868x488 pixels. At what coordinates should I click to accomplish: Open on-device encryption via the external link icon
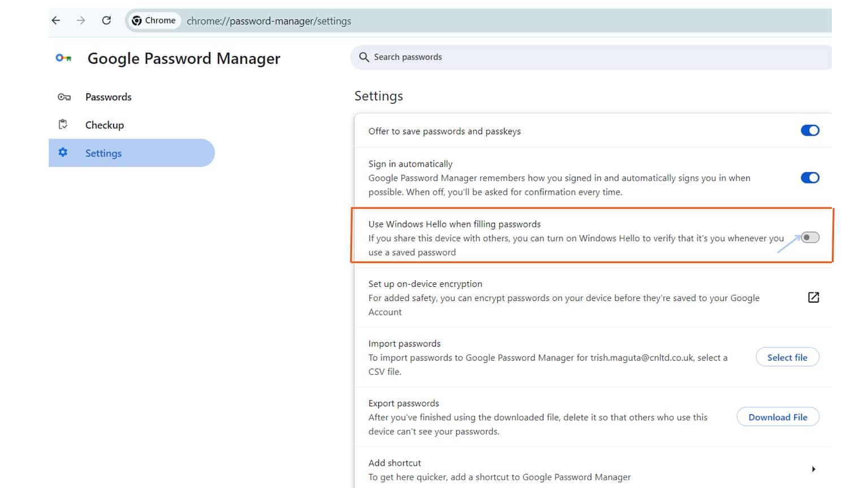813,297
